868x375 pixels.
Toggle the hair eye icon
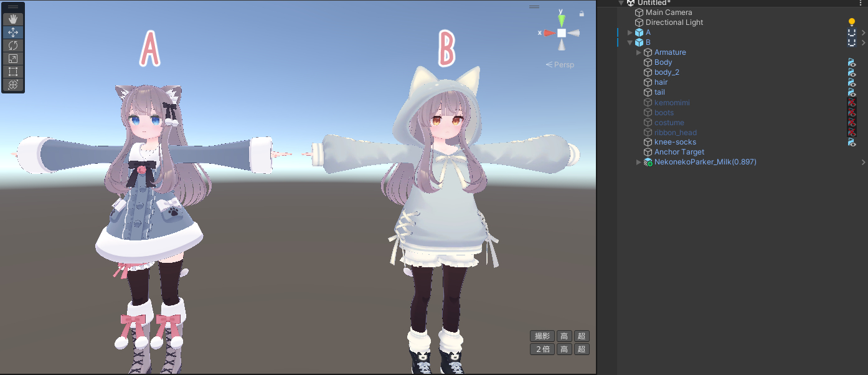point(851,82)
